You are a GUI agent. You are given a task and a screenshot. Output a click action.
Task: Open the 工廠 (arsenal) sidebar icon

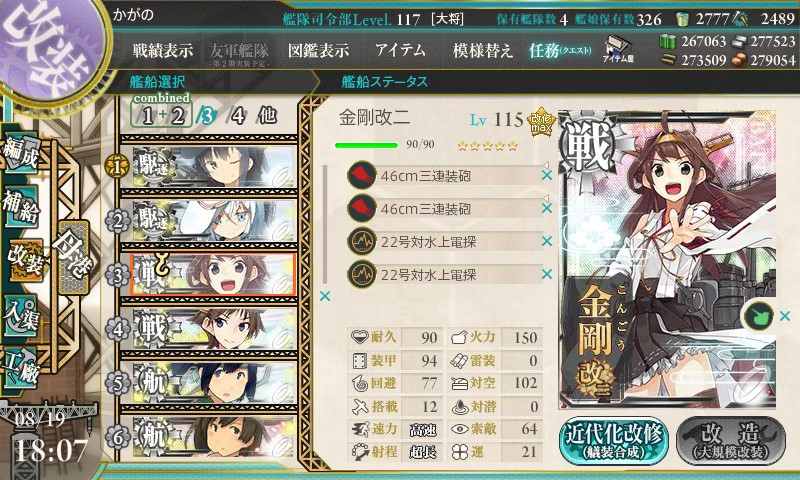[21, 368]
